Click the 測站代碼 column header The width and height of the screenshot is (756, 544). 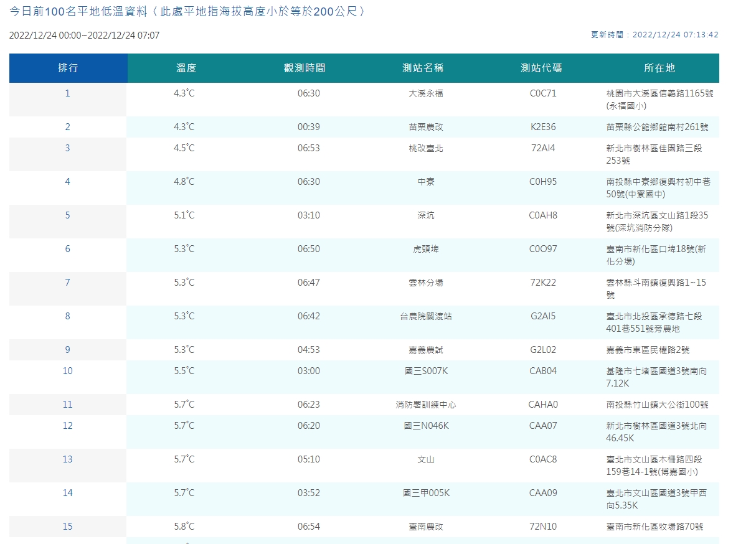(x=541, y=68)
